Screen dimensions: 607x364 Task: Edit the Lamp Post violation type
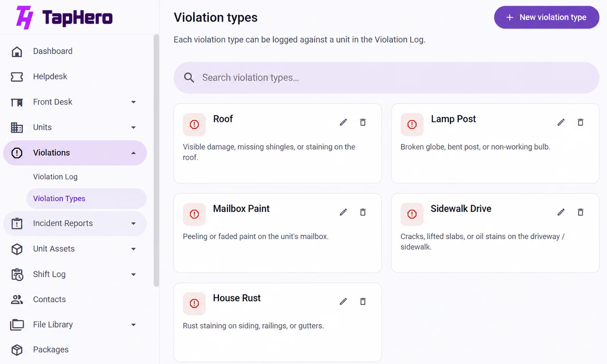point(561,122)
